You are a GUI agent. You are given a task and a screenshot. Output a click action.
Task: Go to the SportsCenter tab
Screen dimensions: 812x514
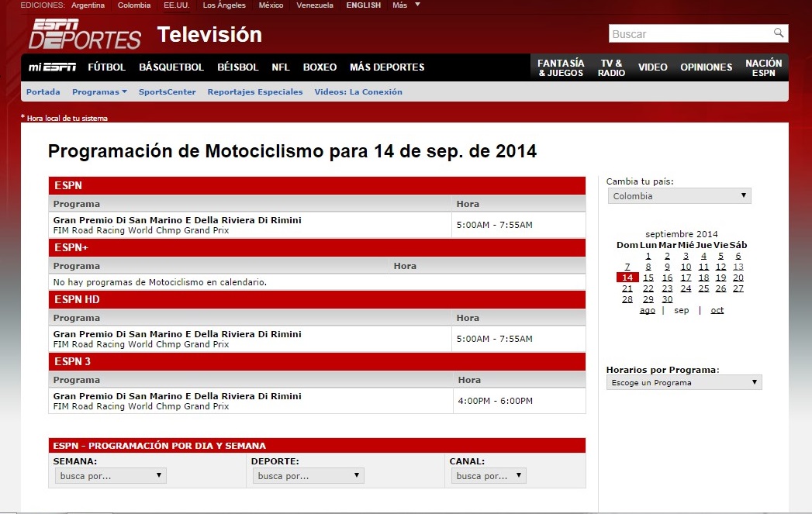(168, 92)
